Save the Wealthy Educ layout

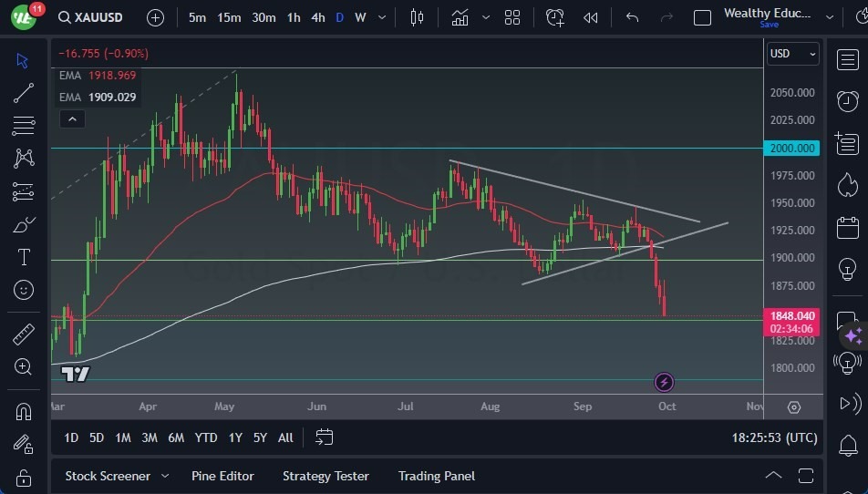(769, 25)
